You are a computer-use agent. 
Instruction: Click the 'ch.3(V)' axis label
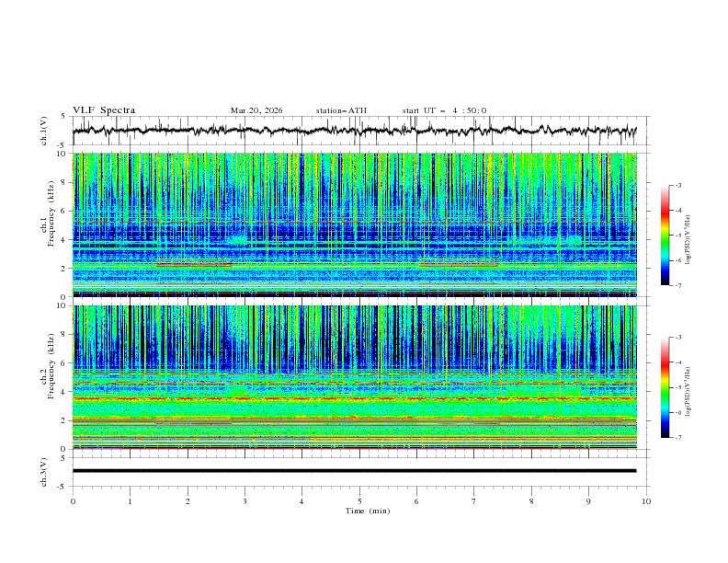44,472
